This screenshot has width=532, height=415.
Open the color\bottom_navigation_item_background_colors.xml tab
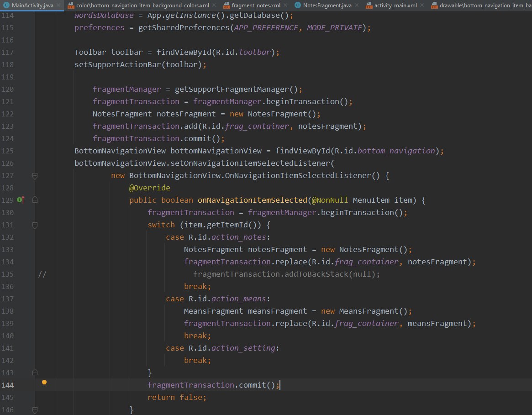click(142, 5)
